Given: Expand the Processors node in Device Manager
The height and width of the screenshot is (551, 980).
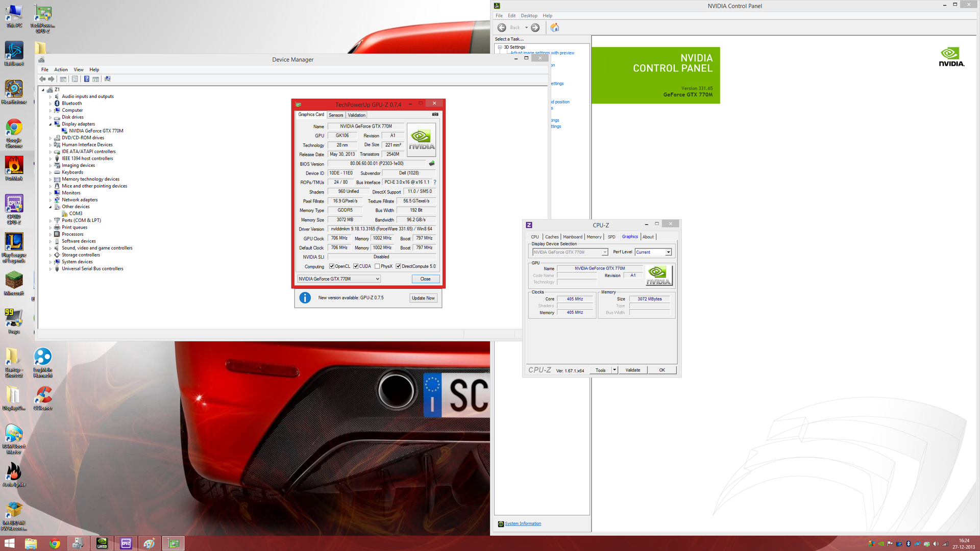Looking at the screenshot, I should [51, 234].
